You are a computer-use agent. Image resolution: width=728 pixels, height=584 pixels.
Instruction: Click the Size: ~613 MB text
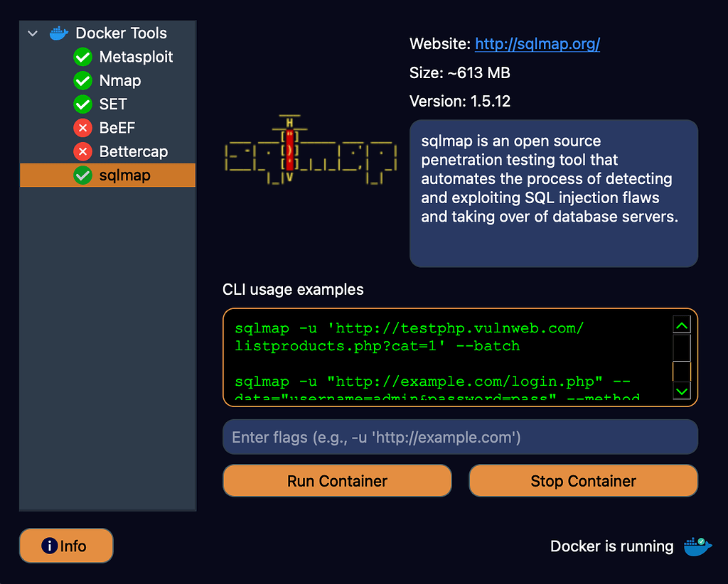(460, 73)
